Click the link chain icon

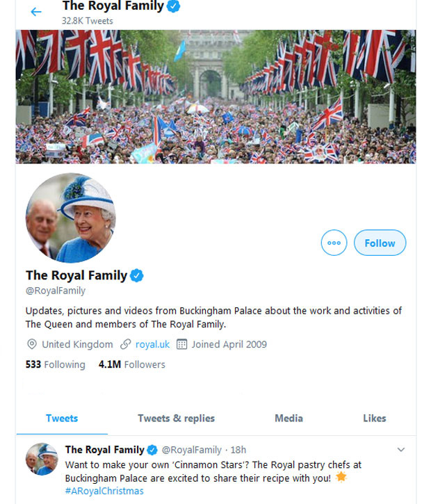[125, 344]
